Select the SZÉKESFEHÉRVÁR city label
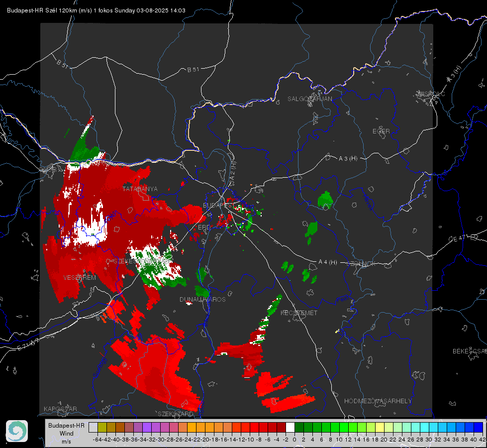487x448 pixels. click(141, 261)
